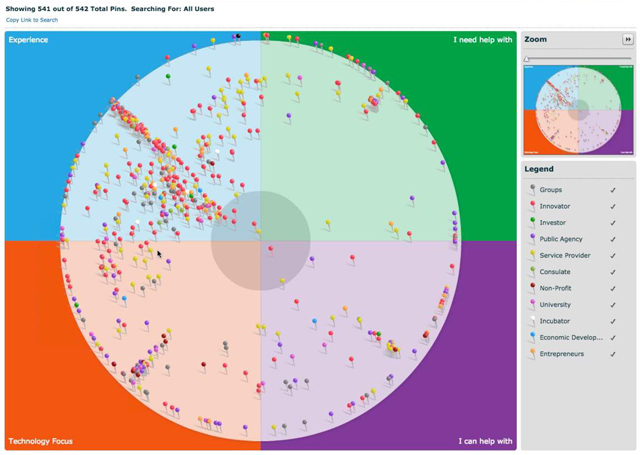Click the green Investor pin icon in legend
Image resolution: width=640 pixels, height=455 pixels.
point(533,222)
